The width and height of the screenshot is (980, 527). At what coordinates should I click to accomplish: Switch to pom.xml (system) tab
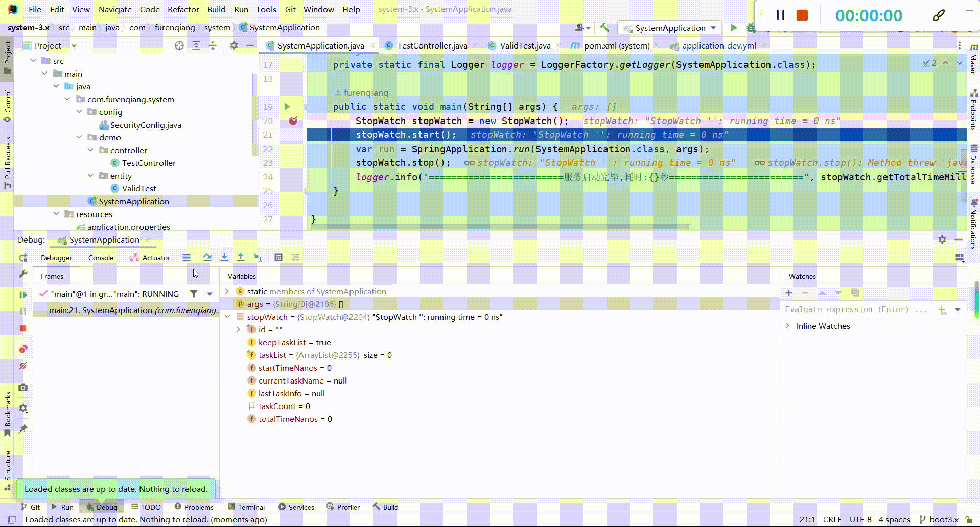(616, 45)
